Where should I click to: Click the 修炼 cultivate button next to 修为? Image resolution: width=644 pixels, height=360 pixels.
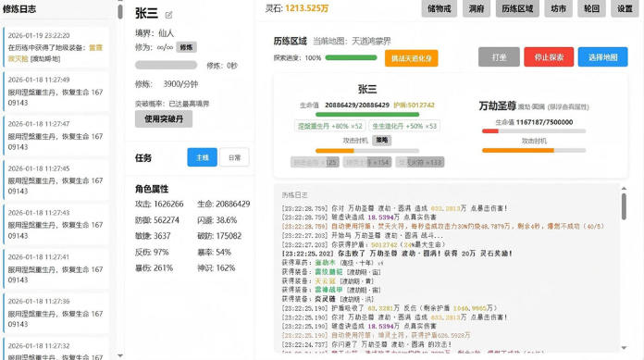coord(187,47)
